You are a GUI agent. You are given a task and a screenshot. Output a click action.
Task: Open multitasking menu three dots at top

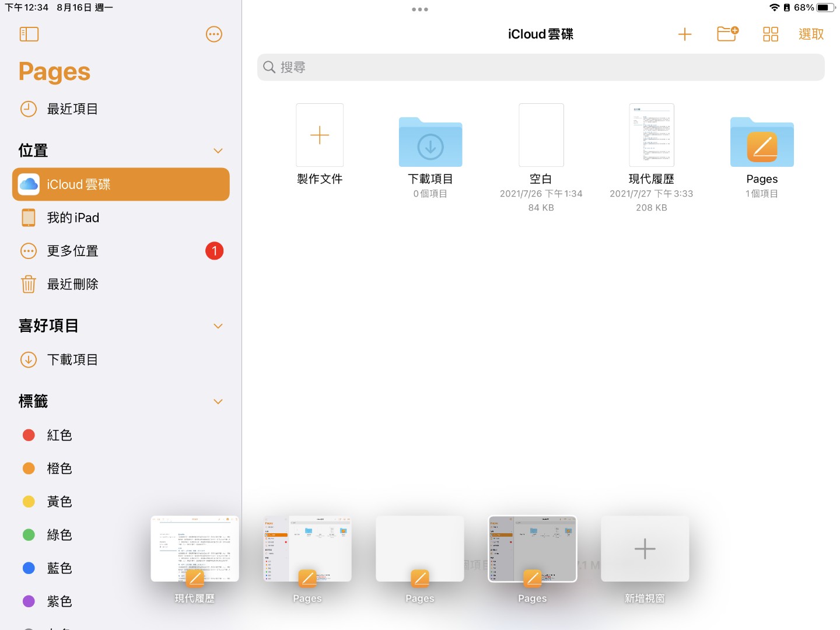420,9
